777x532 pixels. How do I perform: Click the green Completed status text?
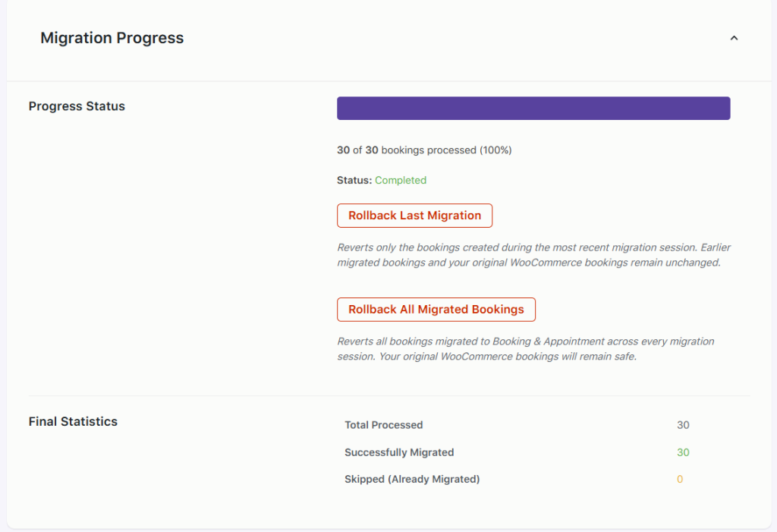click(401, 181)
